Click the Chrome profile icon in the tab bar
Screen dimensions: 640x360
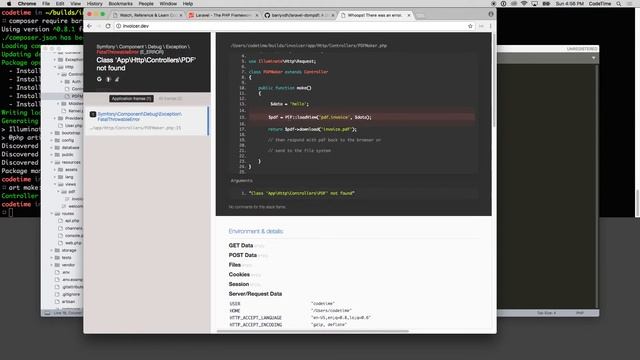point(491,14)
